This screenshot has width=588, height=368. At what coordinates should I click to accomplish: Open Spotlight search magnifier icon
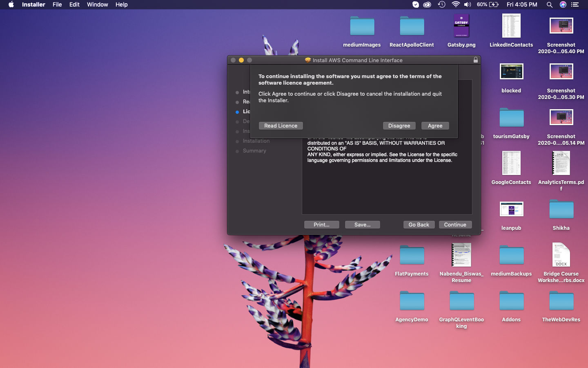pos(550,4)
